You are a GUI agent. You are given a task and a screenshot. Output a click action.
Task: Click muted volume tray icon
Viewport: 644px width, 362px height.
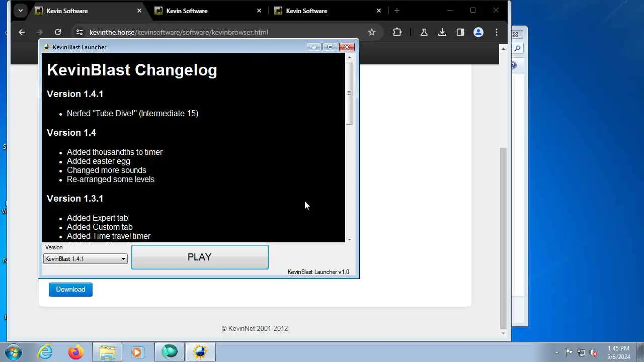coord(594,352)
